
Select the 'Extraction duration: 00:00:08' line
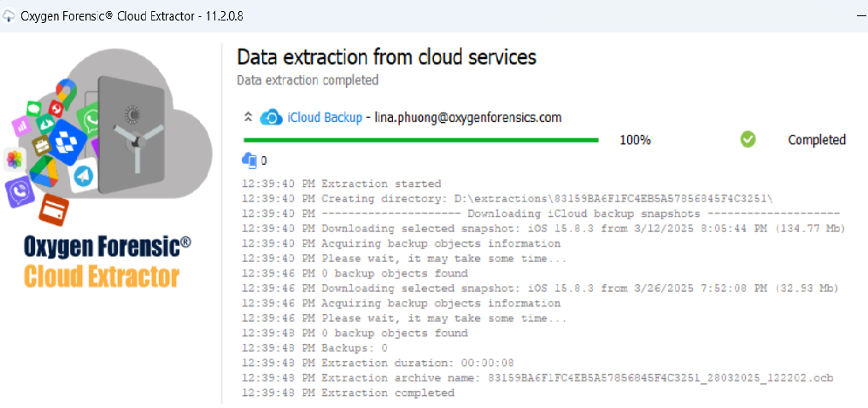pos(378,364)
